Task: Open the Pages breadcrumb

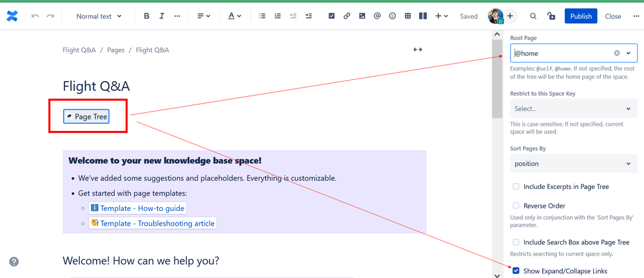Action: [x=116, y=50]
